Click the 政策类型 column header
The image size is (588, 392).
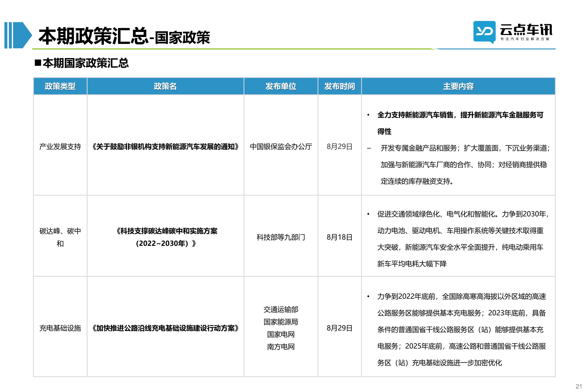click(x=60, y=86)
